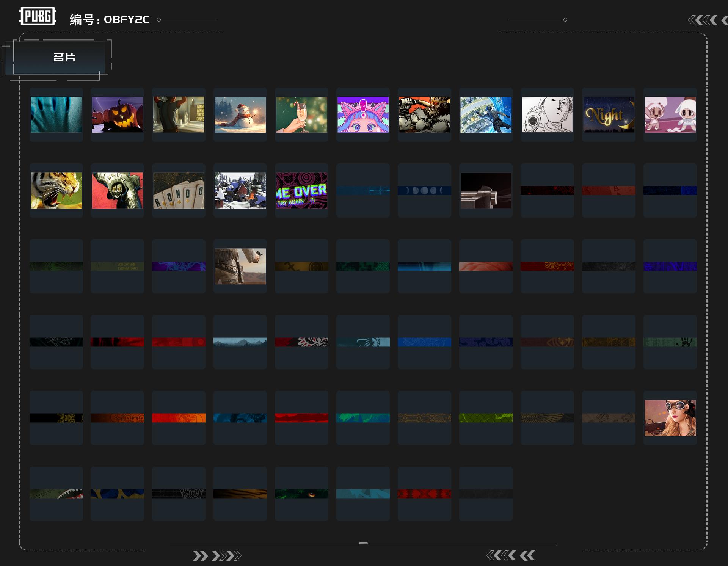Open the Halloween pumpkin namecard

[x=117, y=114]
